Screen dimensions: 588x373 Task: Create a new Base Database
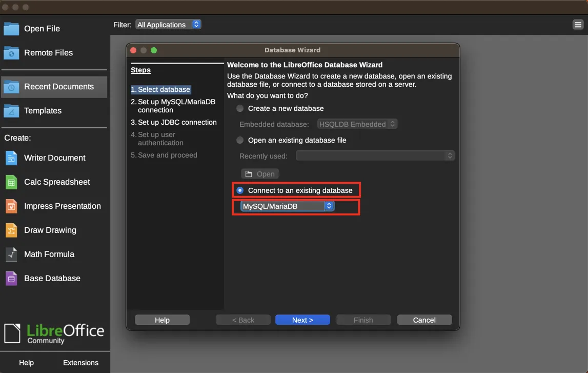pyautogui.click(x=54, y=279)
